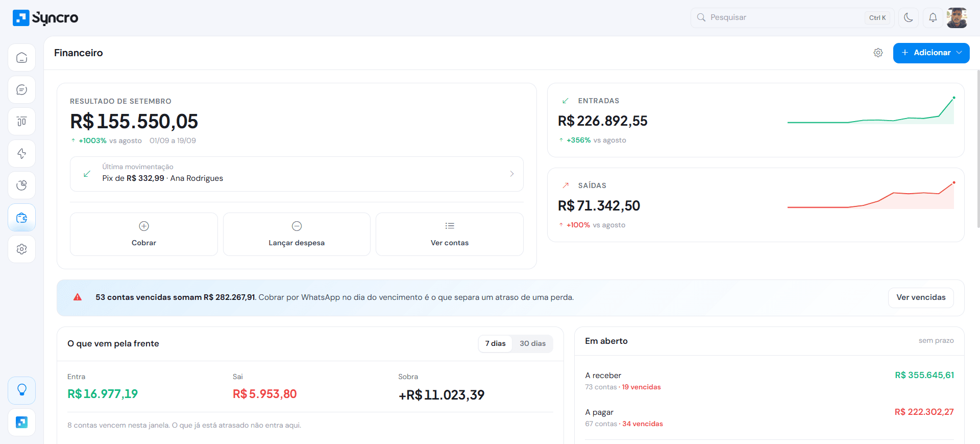Click the Ver contas button
Image resolution: width=980 pixels, height=444 pixels.
[x=450, y=234]
